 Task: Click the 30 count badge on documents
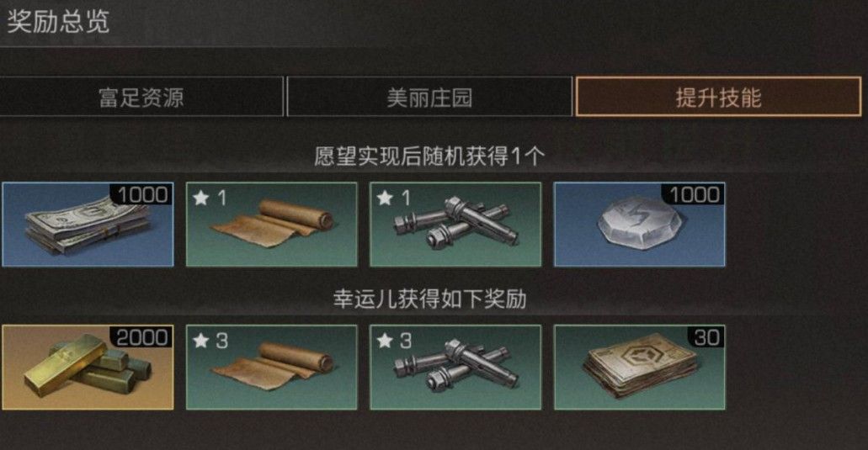pos(706,338)
